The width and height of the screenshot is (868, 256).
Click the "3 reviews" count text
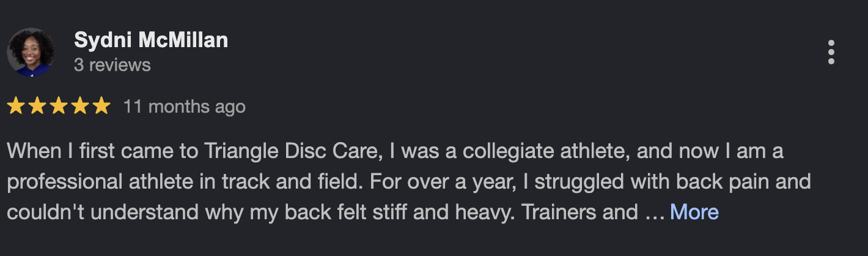point(112,65)
